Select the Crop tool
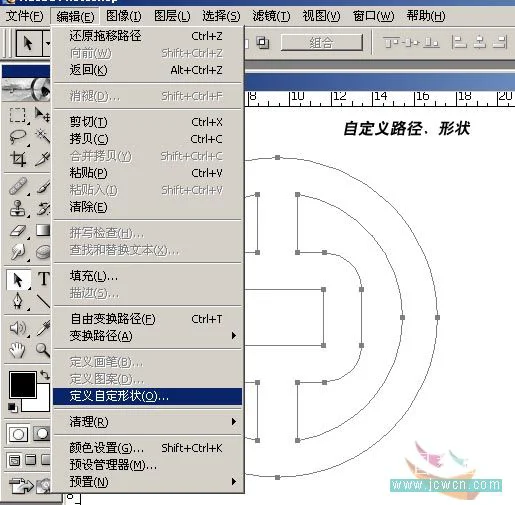Viewport: 515px width, 505px height. click(x=17, y=159)
